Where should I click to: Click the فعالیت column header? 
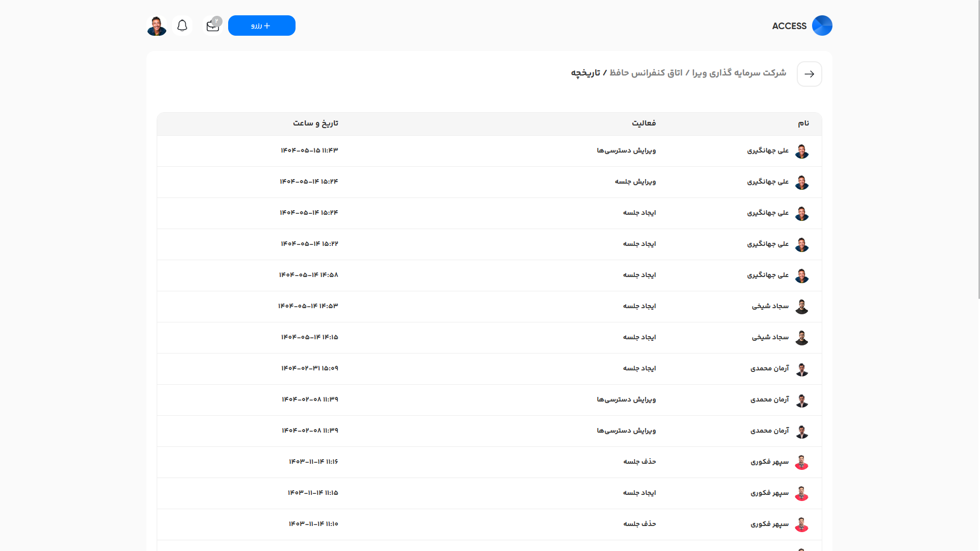(x=643, y=123)
